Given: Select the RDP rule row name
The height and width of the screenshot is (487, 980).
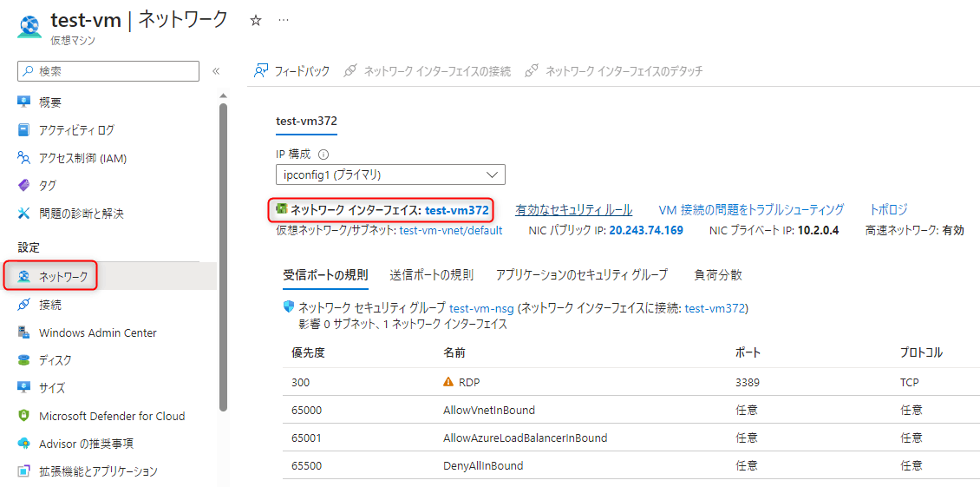Looking at the screenshot, I should click(469, 383).
